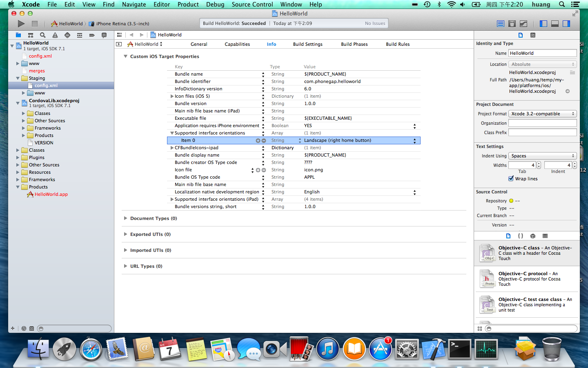Hide the Navigator pane

point(543,24)
